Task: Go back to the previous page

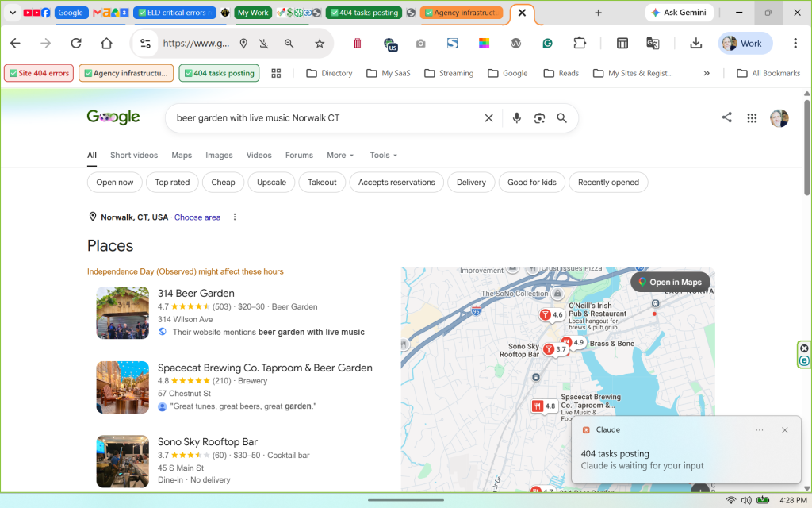Action: (x=16, y=44)
